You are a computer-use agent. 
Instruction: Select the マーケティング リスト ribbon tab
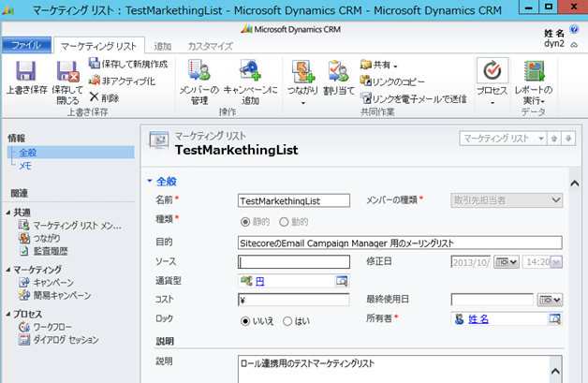point(98,46)
